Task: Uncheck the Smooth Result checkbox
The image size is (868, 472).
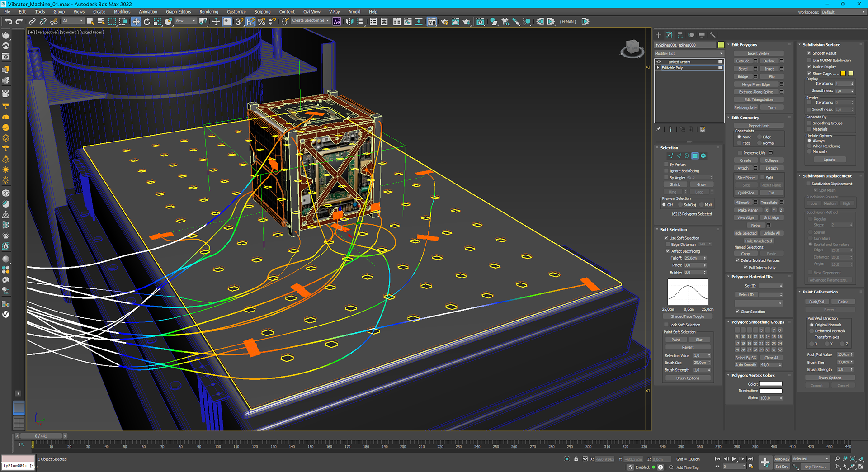Action: click(x=809, y=53)
